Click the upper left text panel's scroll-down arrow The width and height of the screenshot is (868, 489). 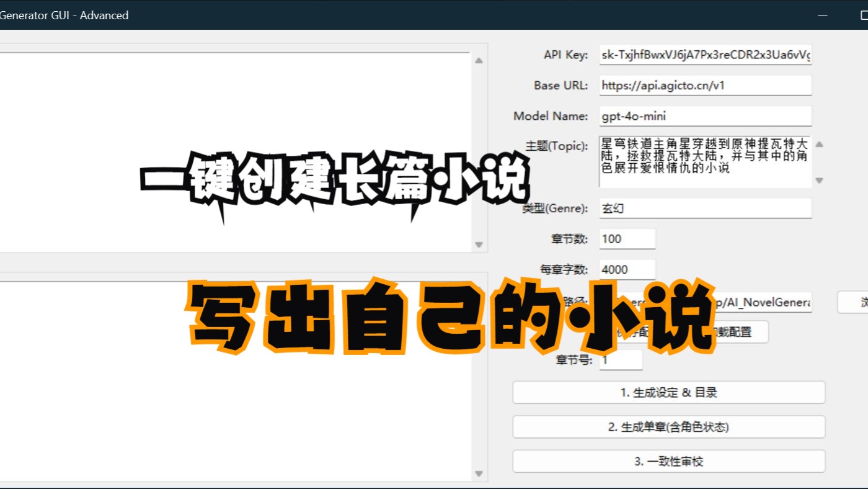[x=479, y=244]
